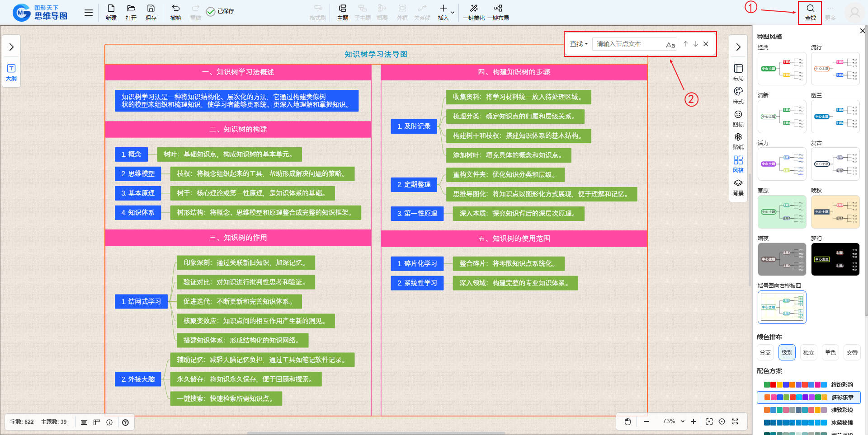Switch to the 布局 layout tab

click(738, 72)
